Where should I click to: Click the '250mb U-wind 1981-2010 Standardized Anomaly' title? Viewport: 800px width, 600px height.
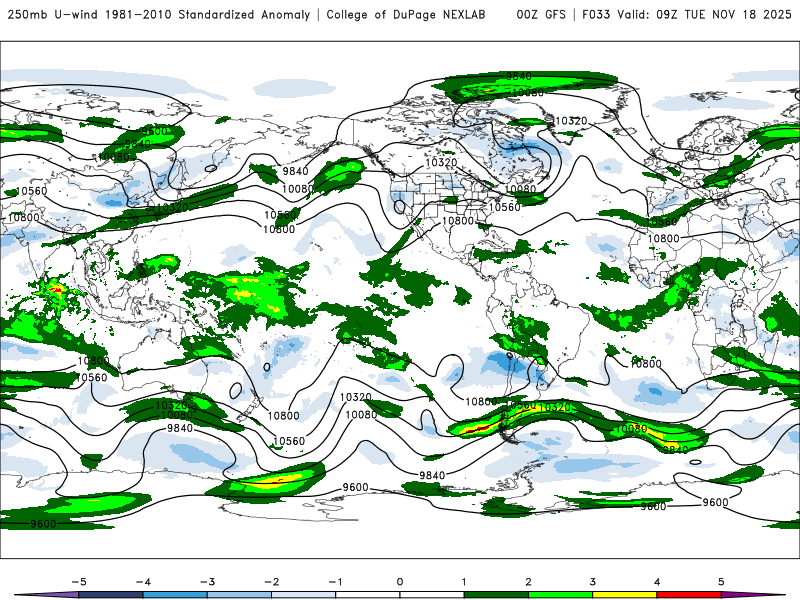(159, 14)
